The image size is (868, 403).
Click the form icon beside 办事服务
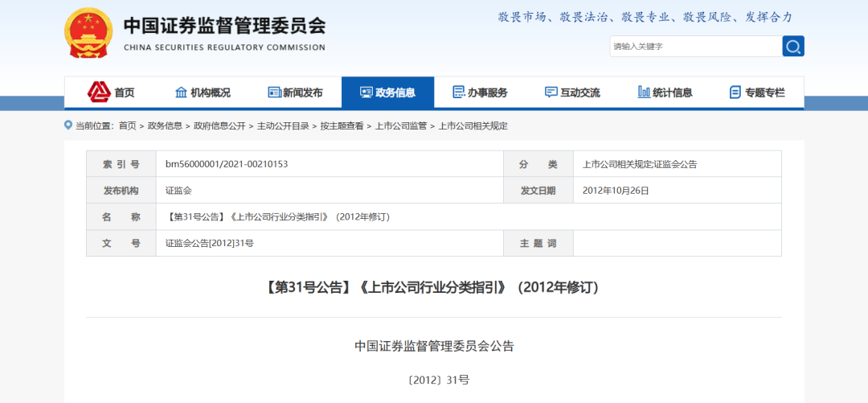458,93
